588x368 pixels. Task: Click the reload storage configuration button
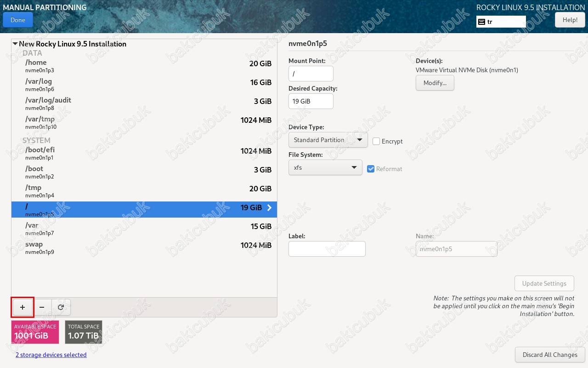click(x=61, y=307)
